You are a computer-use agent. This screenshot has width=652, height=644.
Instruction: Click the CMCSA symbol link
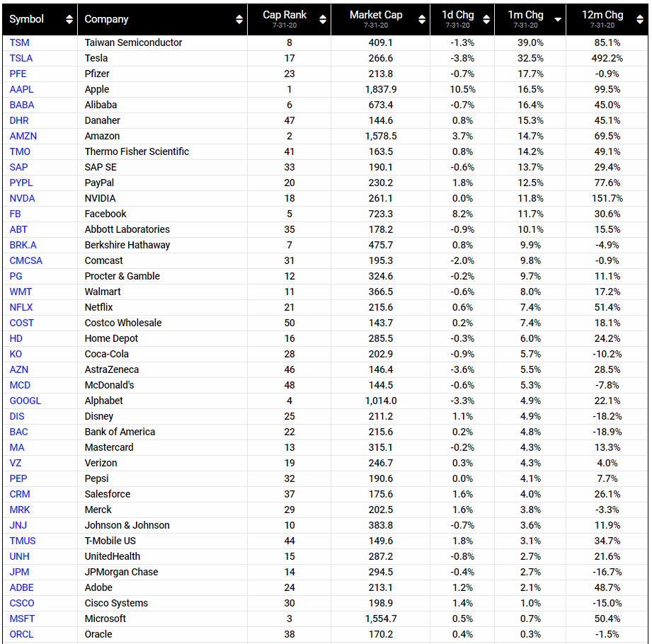26,260
